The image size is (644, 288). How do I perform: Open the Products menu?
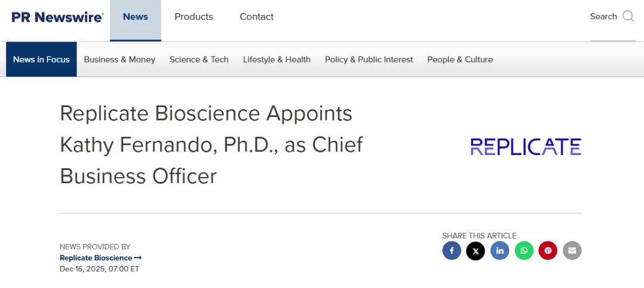coord(194,17)
